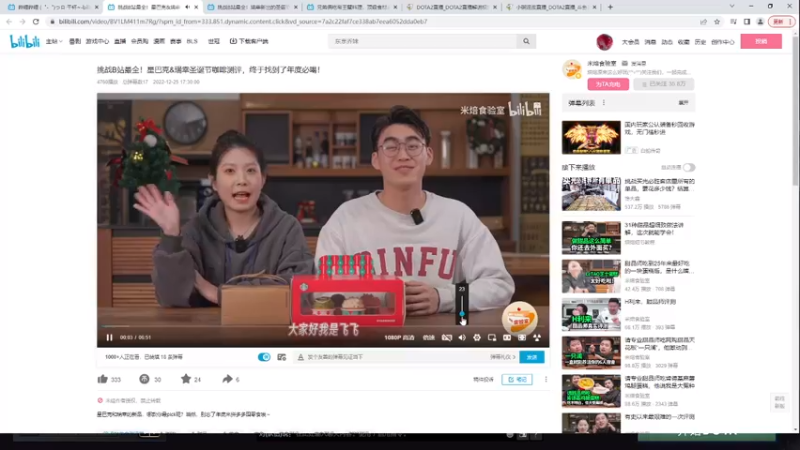
Task: Open the user avatar in header
Action: (604, 42)
